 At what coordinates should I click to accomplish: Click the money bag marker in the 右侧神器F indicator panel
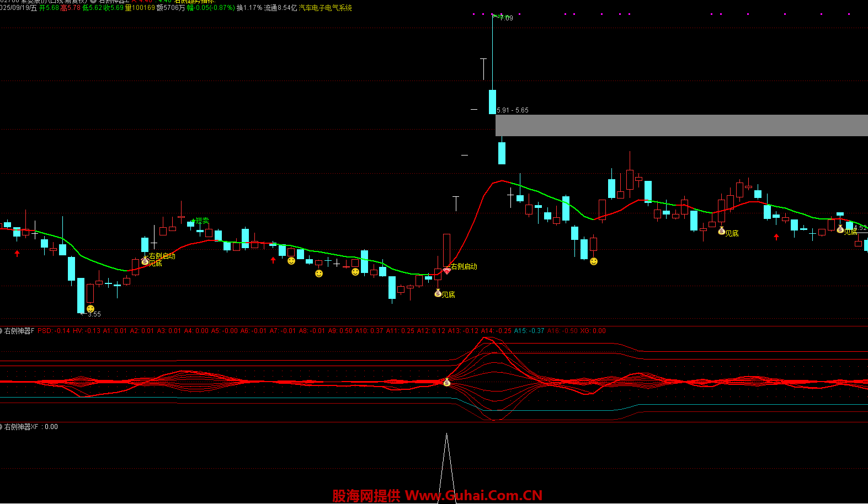(447, 382)
